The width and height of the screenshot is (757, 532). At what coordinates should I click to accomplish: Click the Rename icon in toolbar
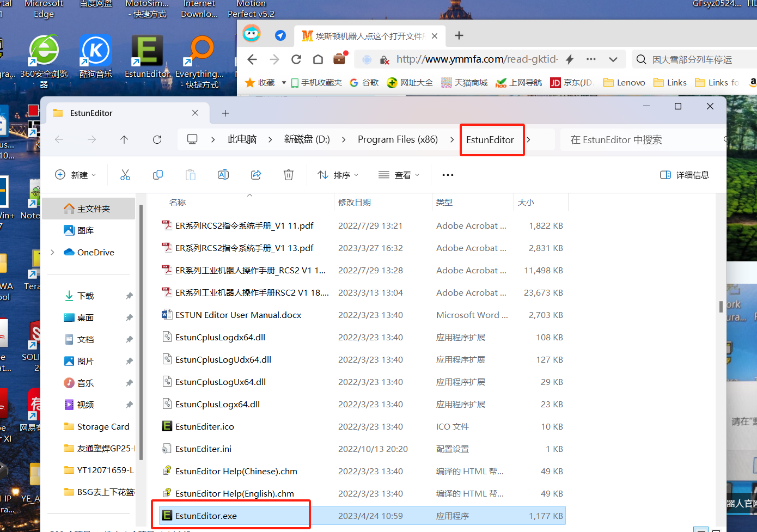click(223, 175)
